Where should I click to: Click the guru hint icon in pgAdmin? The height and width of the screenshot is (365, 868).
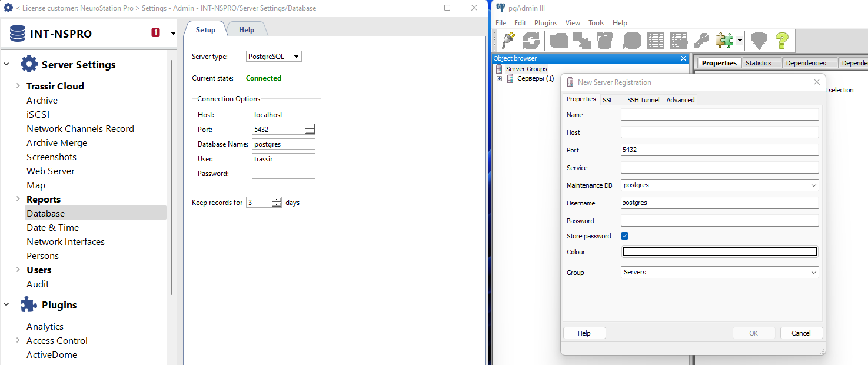click(759, 40)
